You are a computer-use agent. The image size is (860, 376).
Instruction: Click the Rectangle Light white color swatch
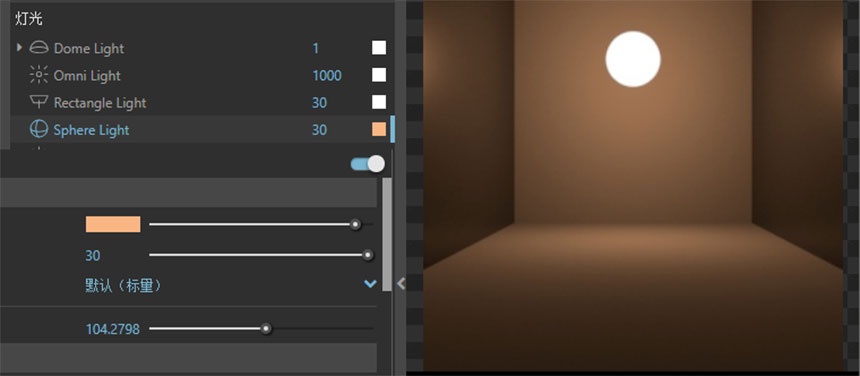(379, 102)
